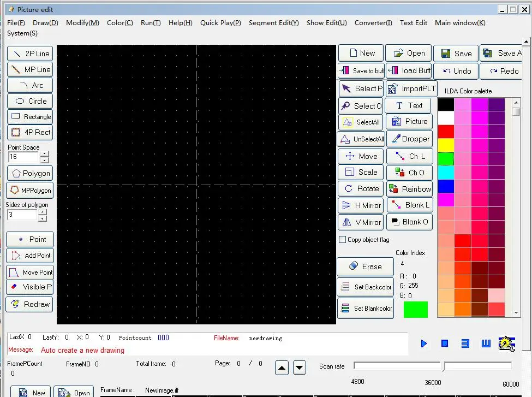
Task: Go to previous page with up arrow
Action: 282,368
